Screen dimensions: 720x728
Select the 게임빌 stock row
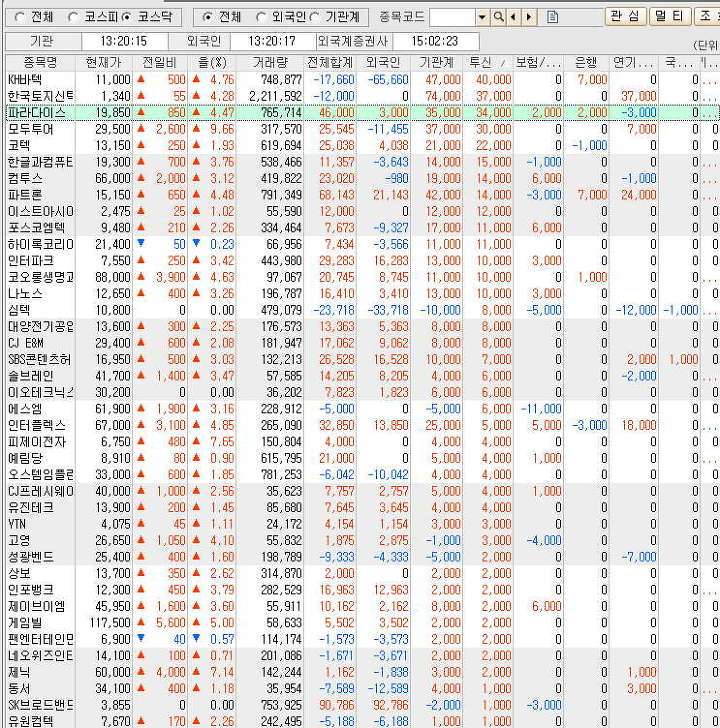click(x=362, y=623)
